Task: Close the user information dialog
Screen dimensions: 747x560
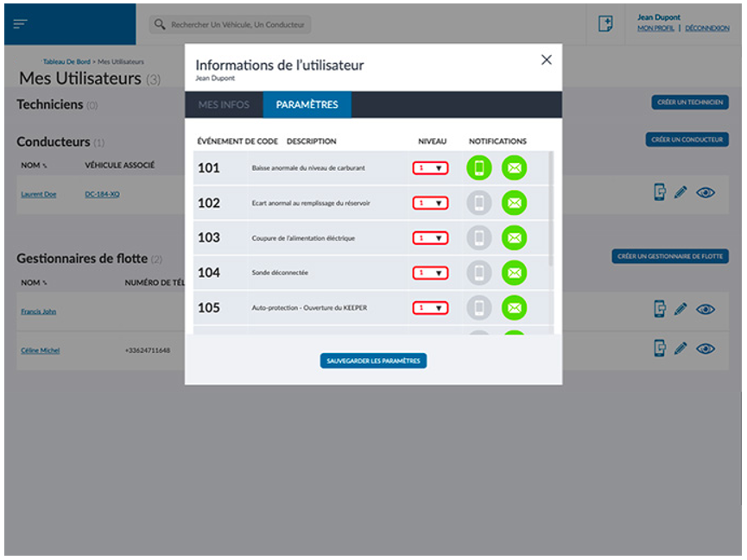Action: point(546,60)
